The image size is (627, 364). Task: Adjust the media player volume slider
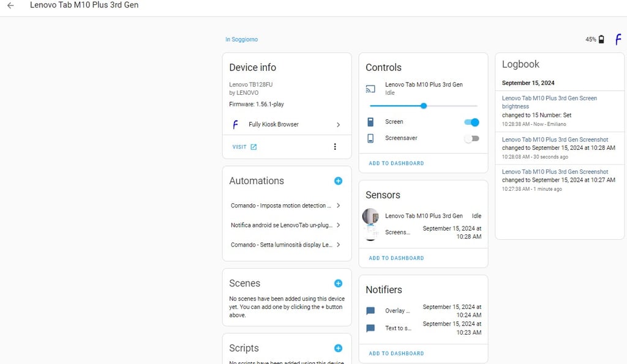pyautogui.click(x=424, y=106)
